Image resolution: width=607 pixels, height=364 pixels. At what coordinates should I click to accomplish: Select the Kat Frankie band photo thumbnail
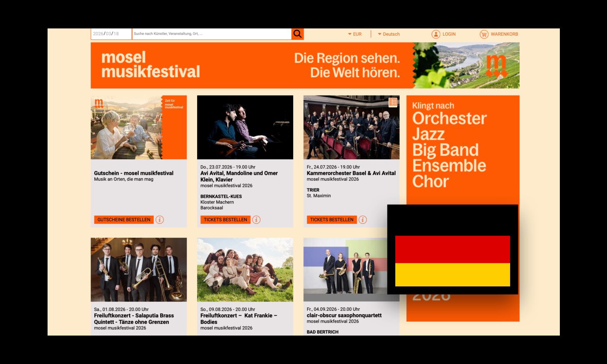pyautogui.click(x=245, y=270)
